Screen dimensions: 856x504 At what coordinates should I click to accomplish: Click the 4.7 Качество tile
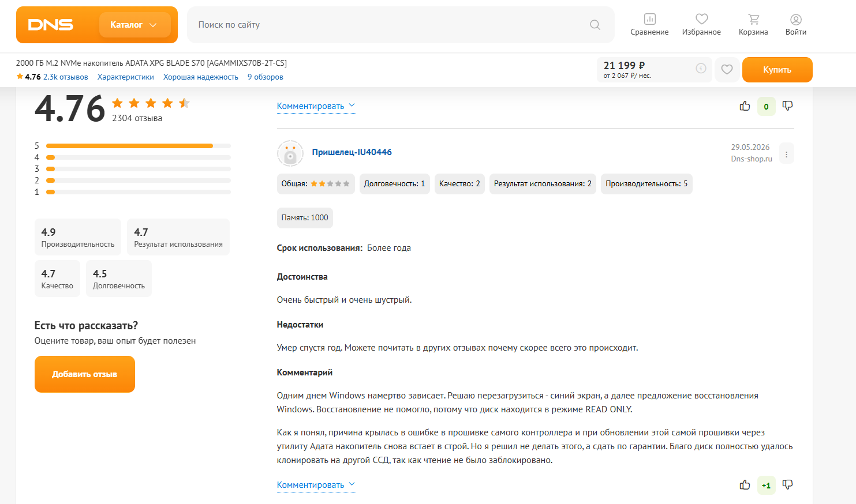click(x=57, y=279)
